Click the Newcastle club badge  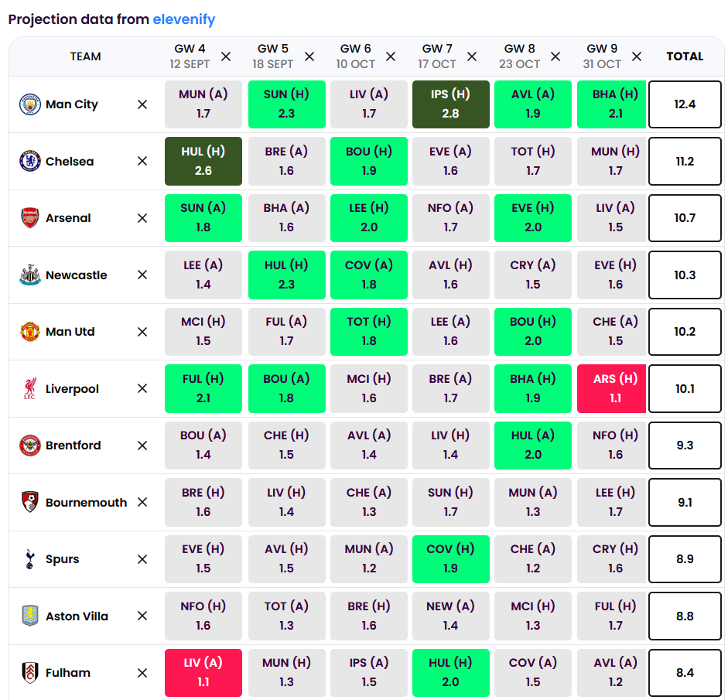(29, 275)
